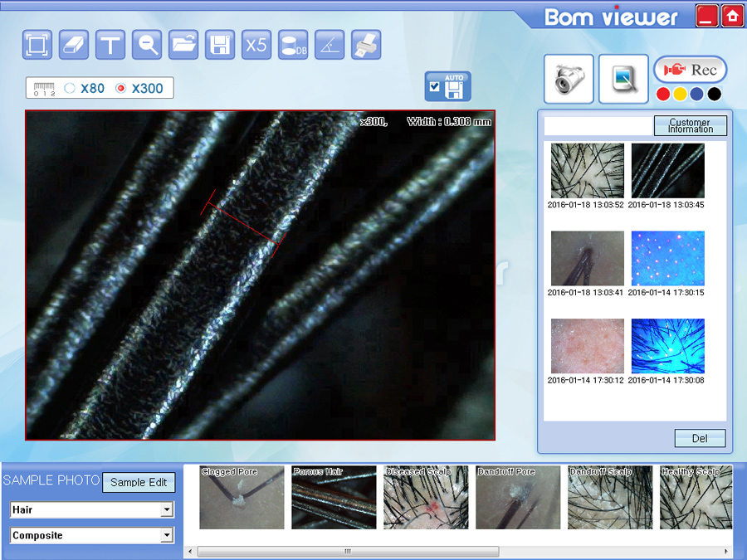The image size is (747, 560).
Task: Click the zoom out magnifier icon
Action: 148,45
